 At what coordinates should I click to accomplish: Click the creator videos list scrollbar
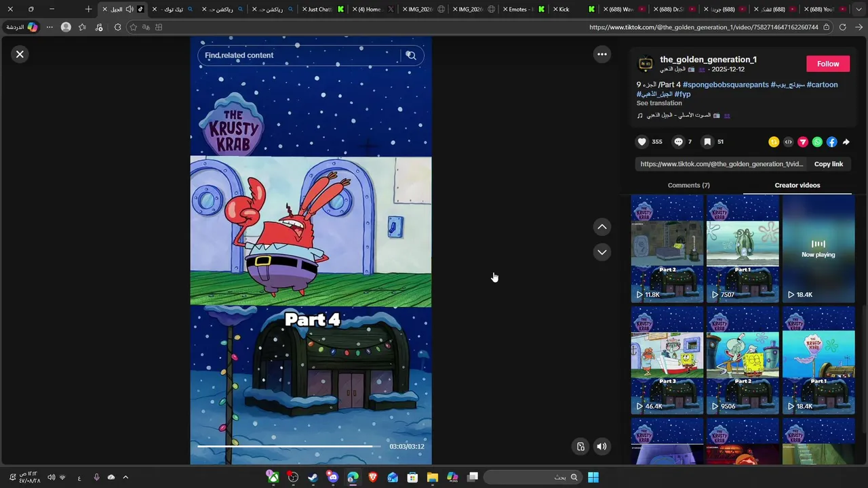(x=864, y=369)
